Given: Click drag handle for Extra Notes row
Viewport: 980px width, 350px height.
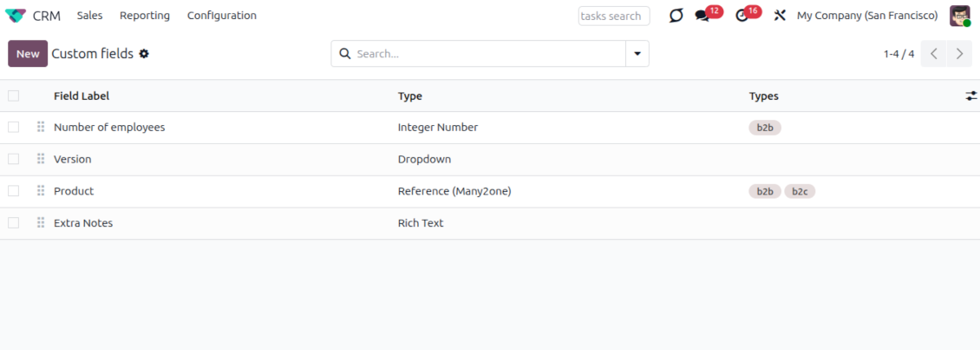Looking at the screenshot, I should click(41, 223).
